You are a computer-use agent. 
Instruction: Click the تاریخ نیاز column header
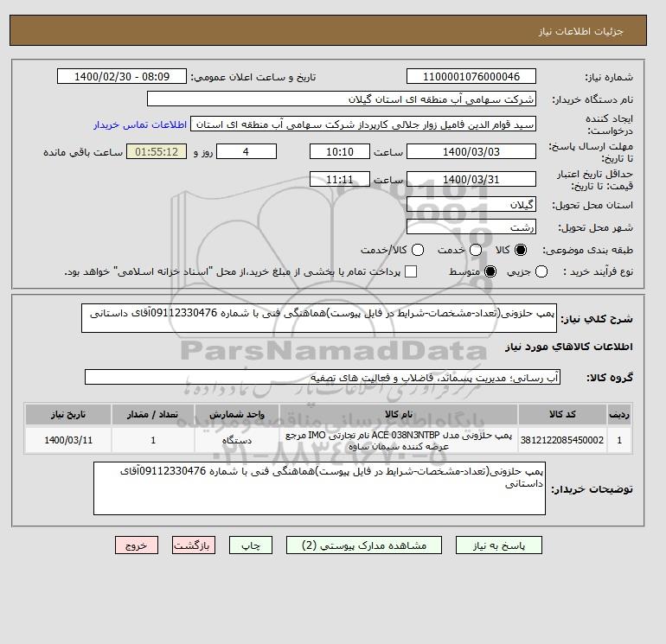click(x=68, y=415)
